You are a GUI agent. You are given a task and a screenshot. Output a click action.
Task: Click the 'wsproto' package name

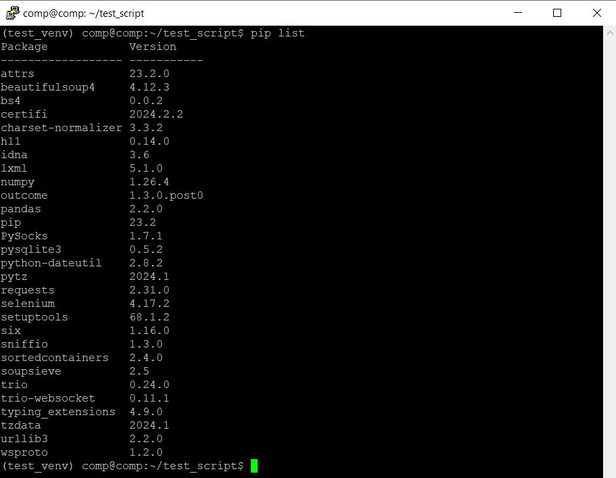(x=24, y=453)
